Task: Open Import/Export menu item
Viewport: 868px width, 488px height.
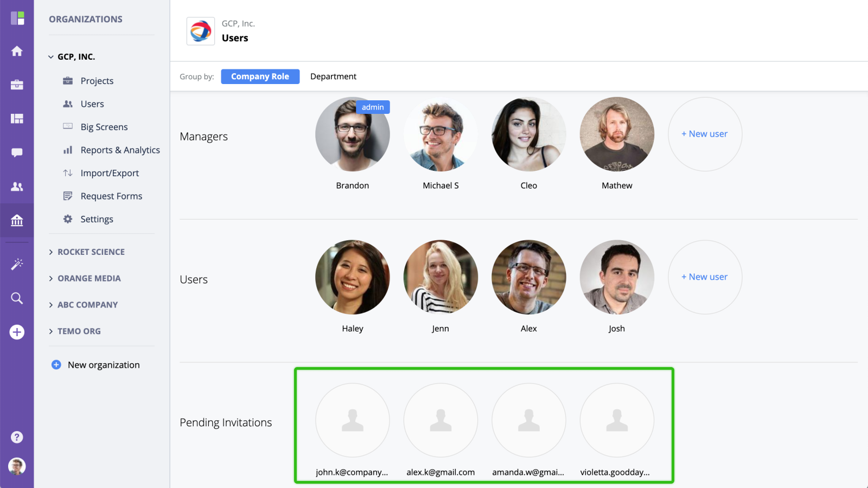Action: pos(110,173)
